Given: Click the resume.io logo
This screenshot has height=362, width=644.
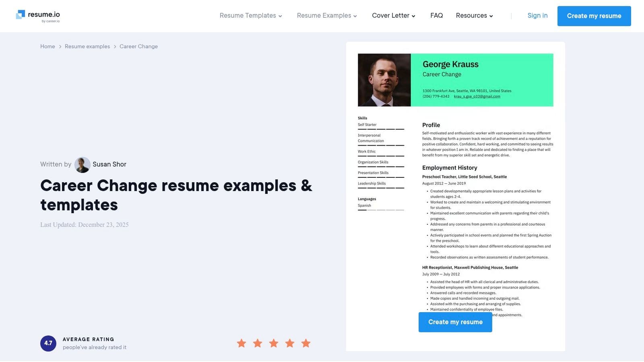Looking at the screenshot, I should tap(37, 15).
